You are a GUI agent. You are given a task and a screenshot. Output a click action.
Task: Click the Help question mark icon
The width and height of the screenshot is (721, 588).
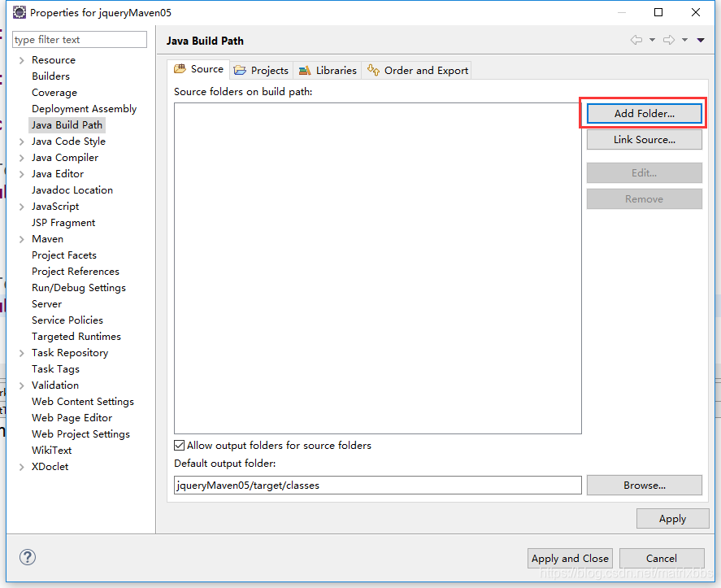coord(28,557)
